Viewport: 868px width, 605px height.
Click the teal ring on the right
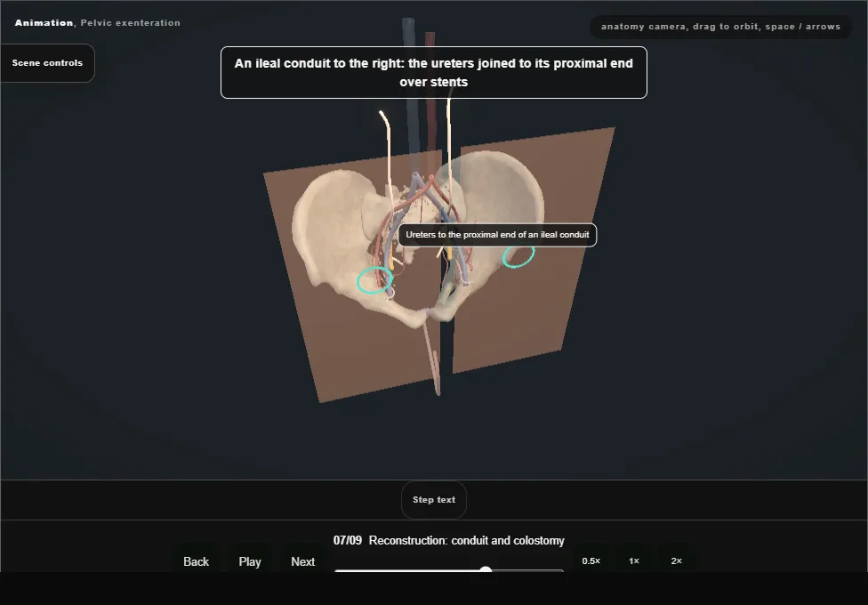(518, 256)
